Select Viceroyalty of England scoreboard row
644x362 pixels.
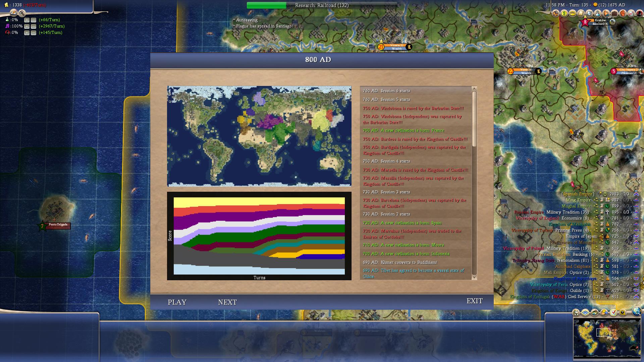pyautogui.click(x=577, y=218)
